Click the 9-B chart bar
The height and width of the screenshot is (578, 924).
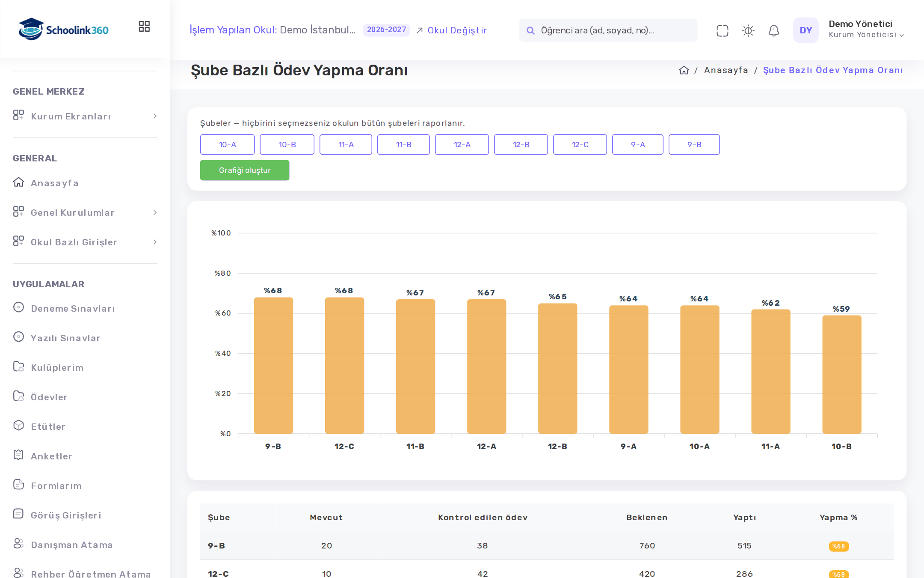click(273, 366)
